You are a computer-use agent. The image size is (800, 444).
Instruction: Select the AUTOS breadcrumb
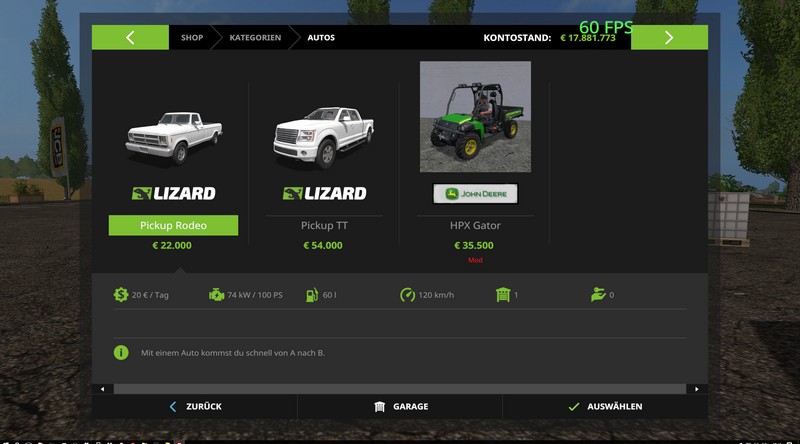[321, 38]
